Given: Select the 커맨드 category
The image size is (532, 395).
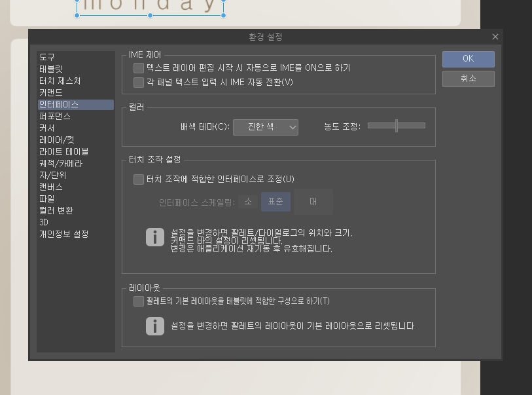Looking at the screenshot, I should pyautogui.click(x=75, y=92).
